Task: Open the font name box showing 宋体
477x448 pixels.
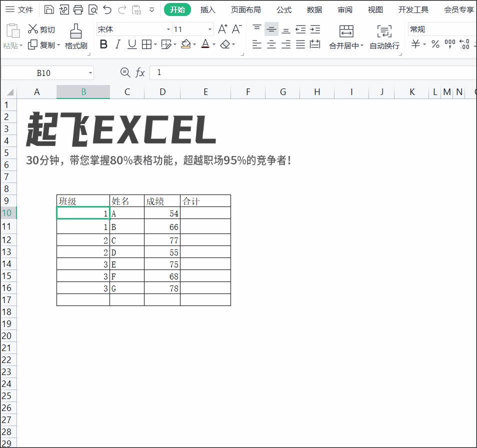Action: click(134, 29)
